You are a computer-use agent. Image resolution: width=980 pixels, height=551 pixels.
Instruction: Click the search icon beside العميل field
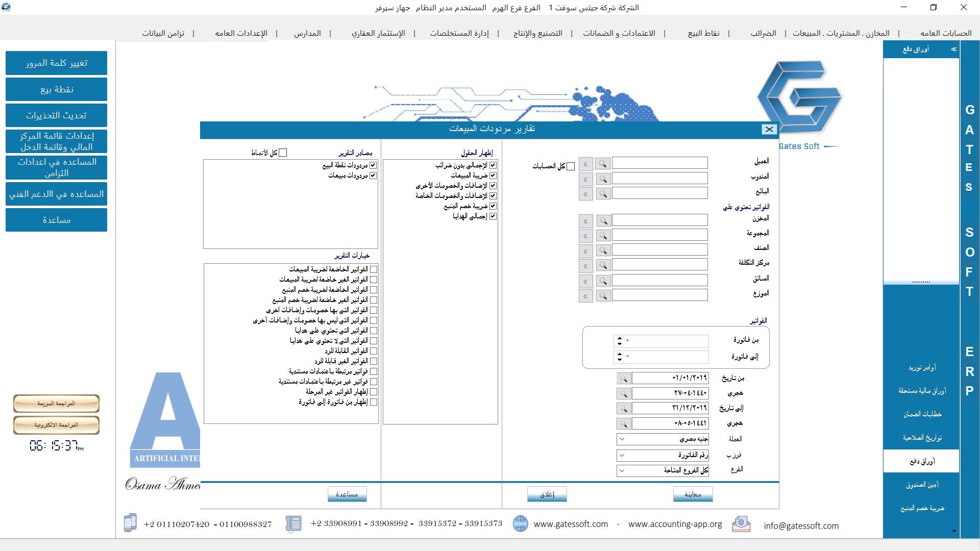603,164
